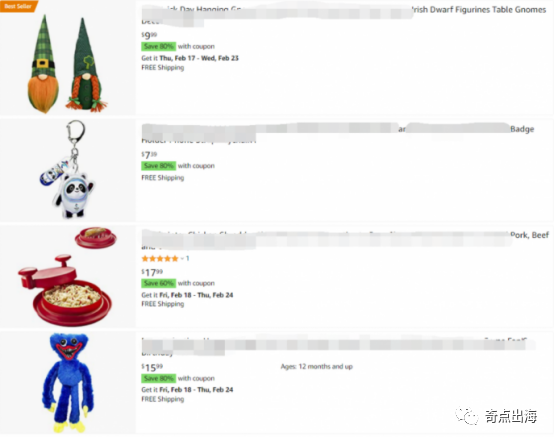Click the $15.99 plush toy price

(x=152, y=368)
